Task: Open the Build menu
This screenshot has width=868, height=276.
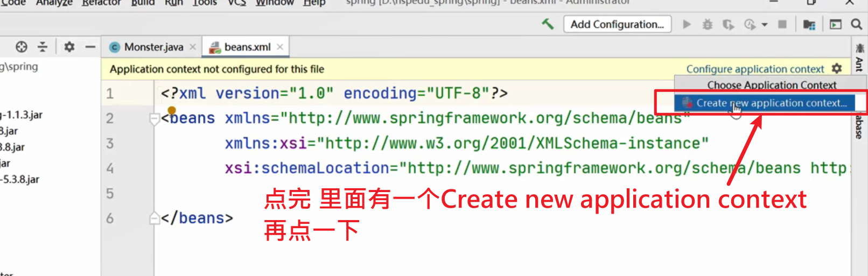Action: [x=143, y=3]
